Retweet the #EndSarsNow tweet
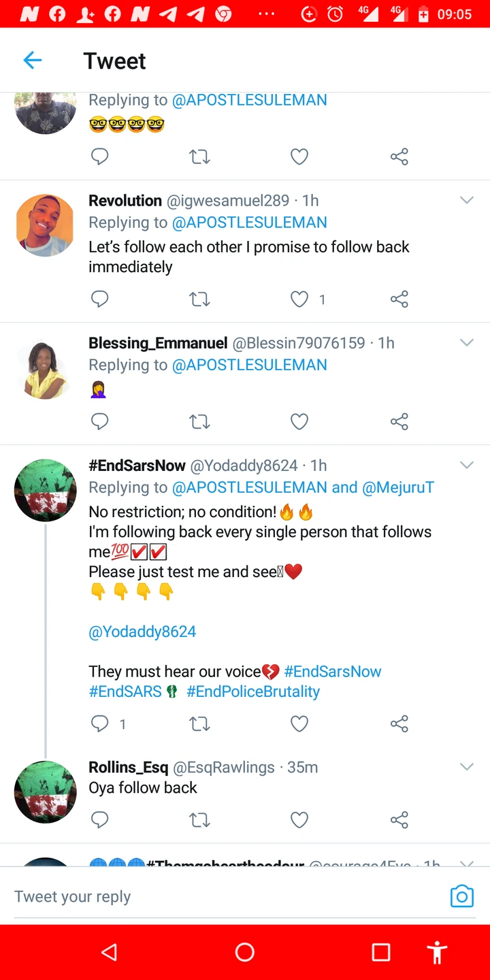Image resolution: width=490 pixels, height=980 pixels. pyautogui.click(x=199, y=723)
